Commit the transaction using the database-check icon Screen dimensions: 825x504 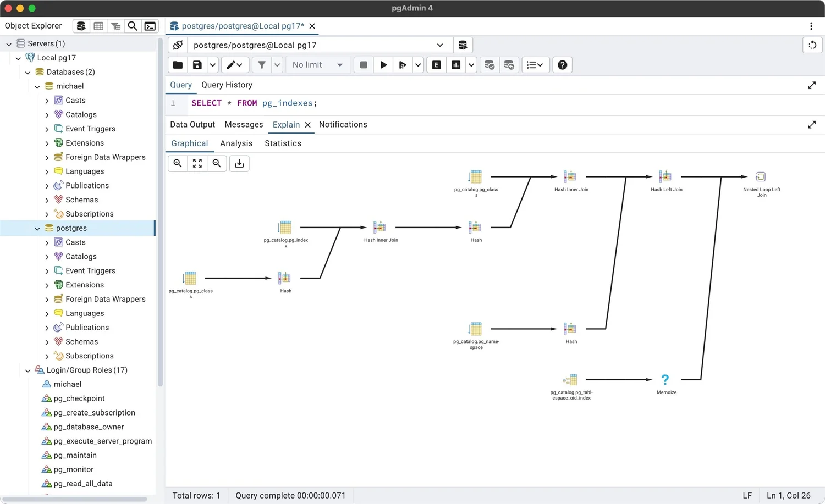489,65
